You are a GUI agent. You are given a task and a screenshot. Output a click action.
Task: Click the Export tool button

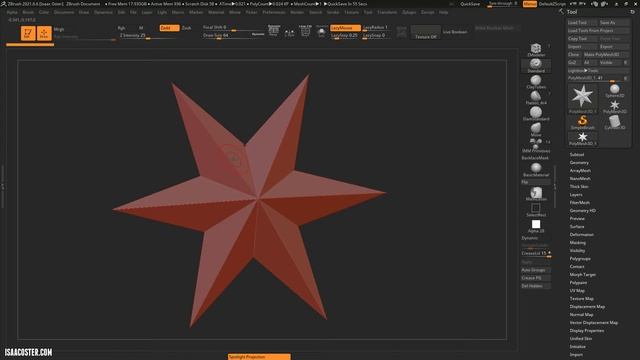pos(614,47)
